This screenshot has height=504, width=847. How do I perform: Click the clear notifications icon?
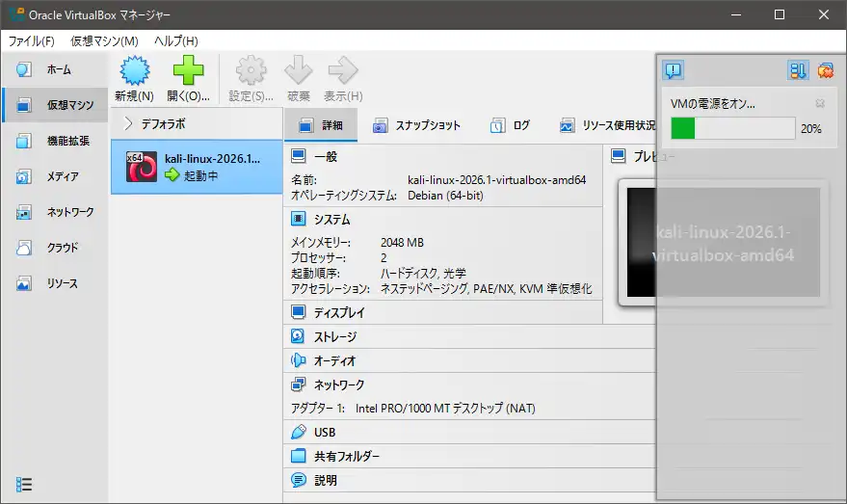pos(826,70)
